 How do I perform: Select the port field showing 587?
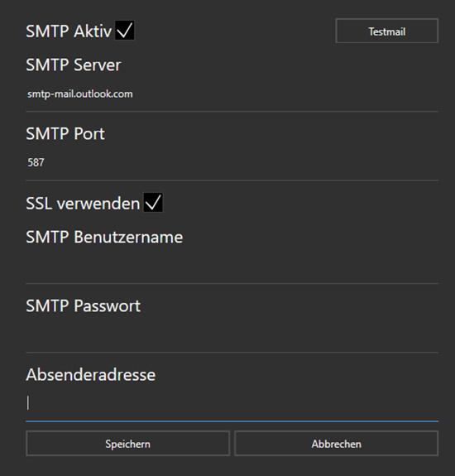[x=232, y=163]
